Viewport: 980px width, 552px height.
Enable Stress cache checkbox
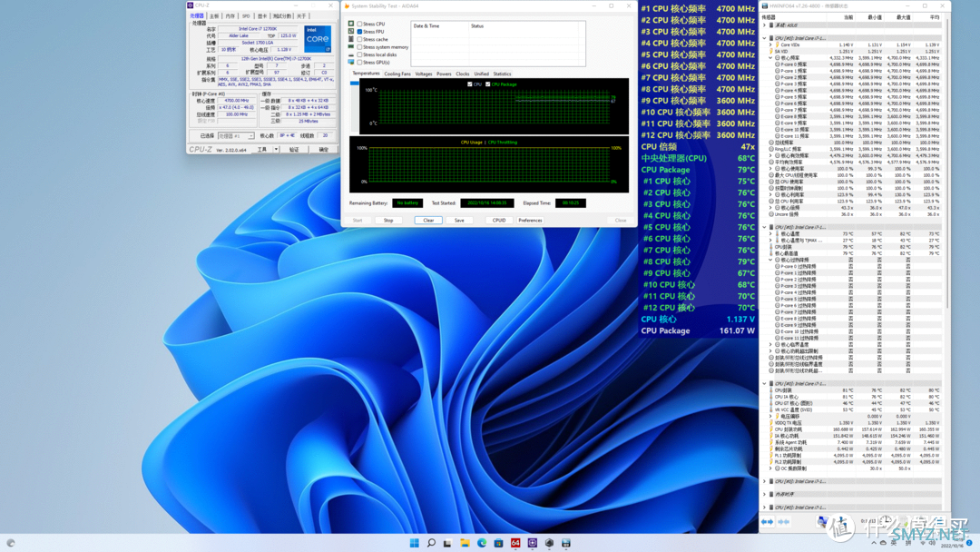[x=360, y=39]
